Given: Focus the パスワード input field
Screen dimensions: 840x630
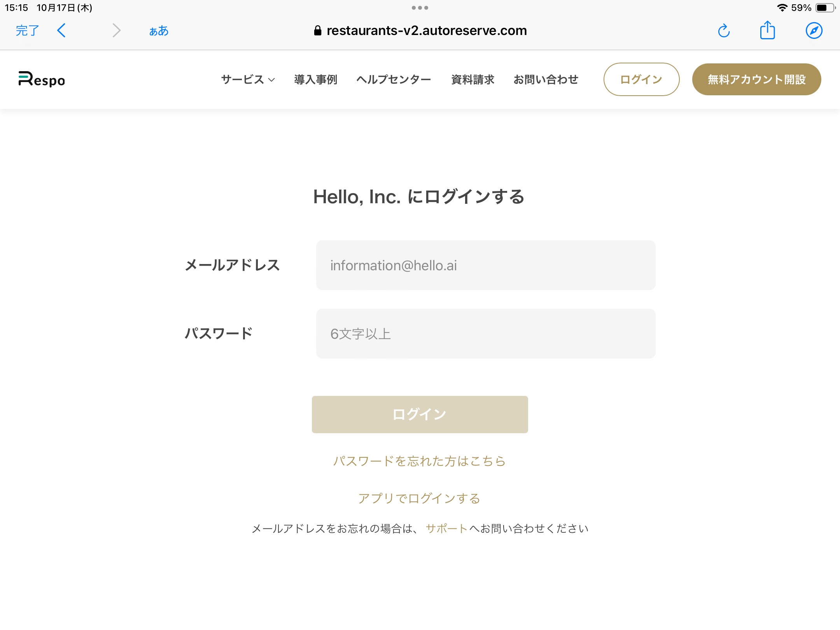Looking at the screenshot, I should point(486,334).
